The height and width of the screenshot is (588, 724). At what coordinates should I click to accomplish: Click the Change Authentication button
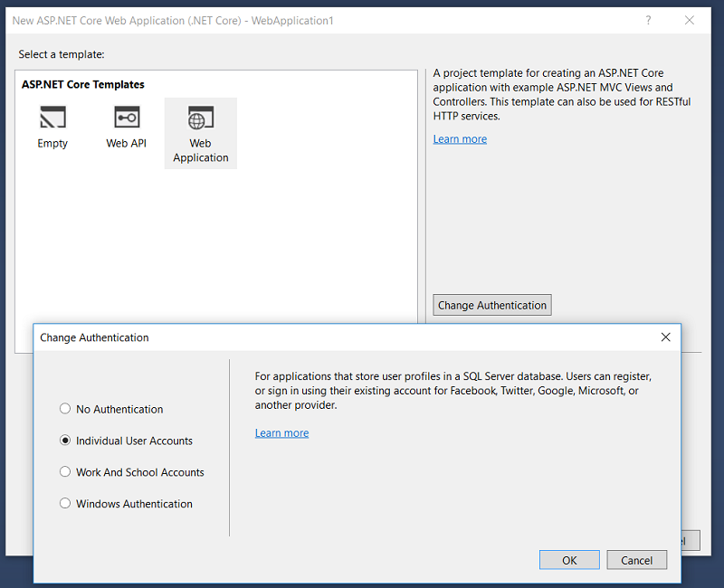tap(491, 305)
